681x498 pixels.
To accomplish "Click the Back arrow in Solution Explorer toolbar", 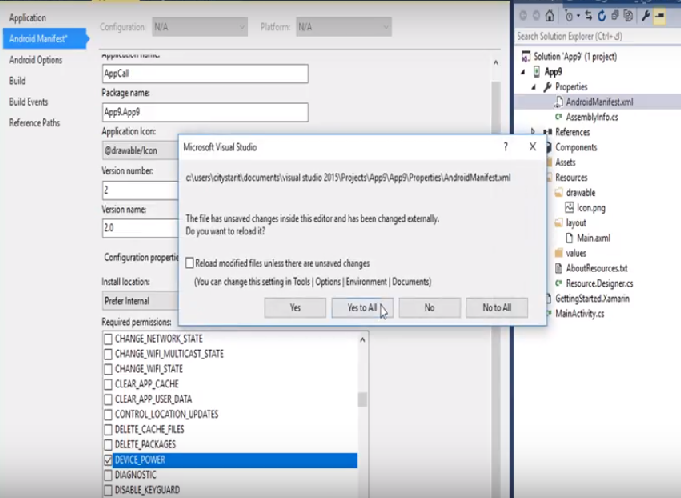I will click(x=523, y=16).
